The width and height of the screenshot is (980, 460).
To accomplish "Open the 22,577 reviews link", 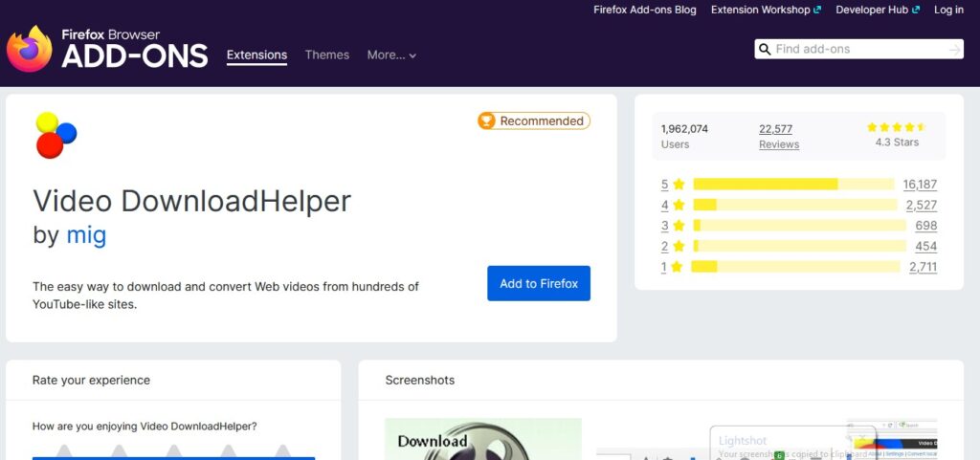I will click(x=775, y=129).
